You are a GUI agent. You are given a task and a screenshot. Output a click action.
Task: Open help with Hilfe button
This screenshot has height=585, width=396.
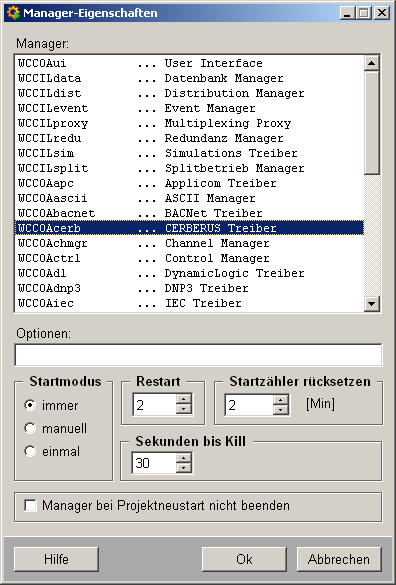tap(56, 559)
